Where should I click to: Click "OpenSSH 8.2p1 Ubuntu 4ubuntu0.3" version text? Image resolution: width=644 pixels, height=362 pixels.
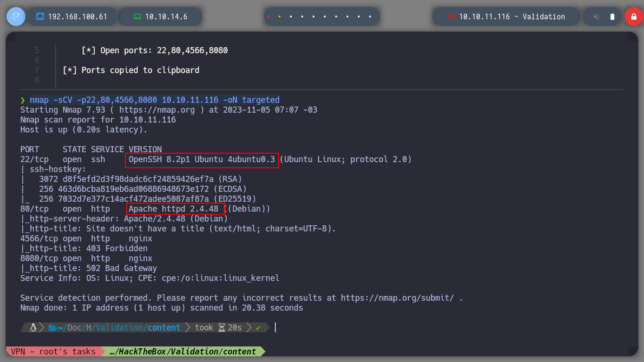[x=202, y=159]
